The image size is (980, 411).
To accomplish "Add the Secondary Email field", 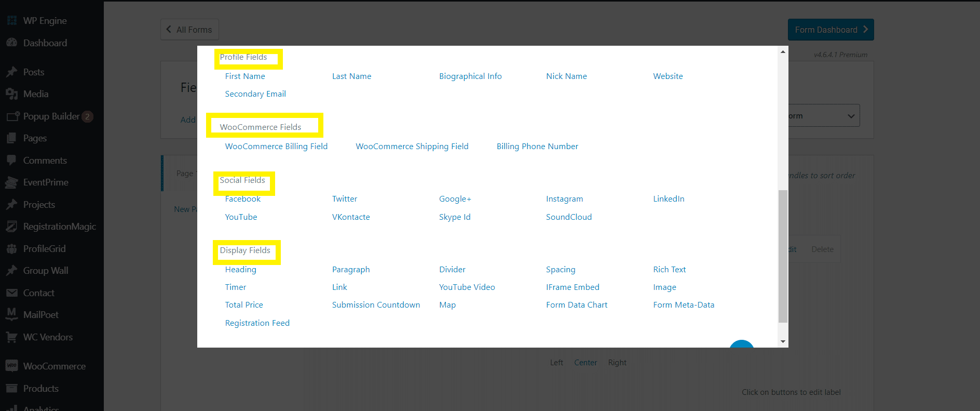I will pos(255,94).
